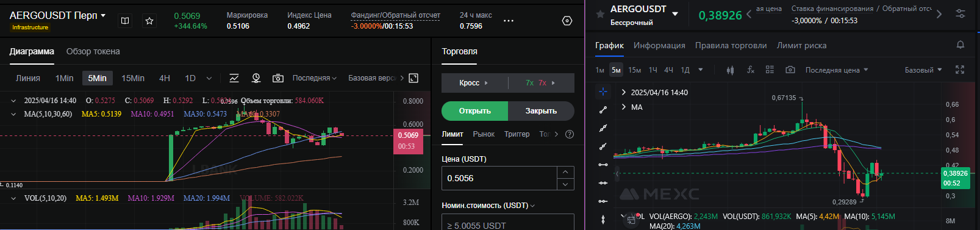The width and height of the screenshot is (980, 230).
Task: Open the Диаграмма tab
Action: (32, 51)
